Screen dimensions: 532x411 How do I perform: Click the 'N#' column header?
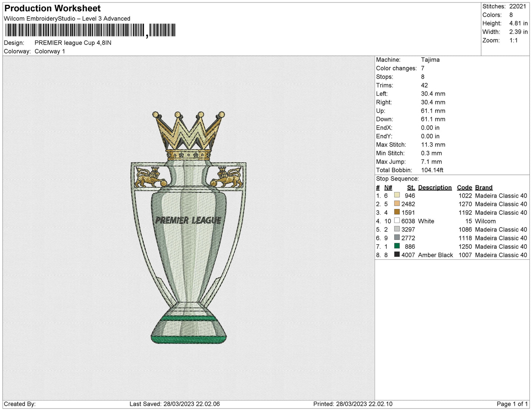tap(388, 187)
